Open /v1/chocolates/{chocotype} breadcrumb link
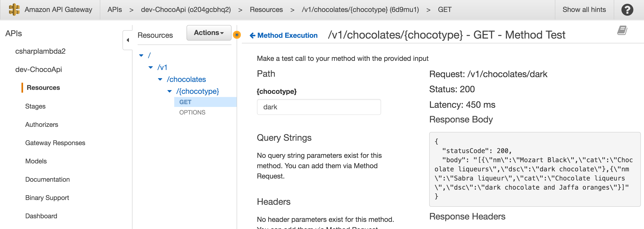This screenshot has height=229, width=644. [x=360, y=10]
